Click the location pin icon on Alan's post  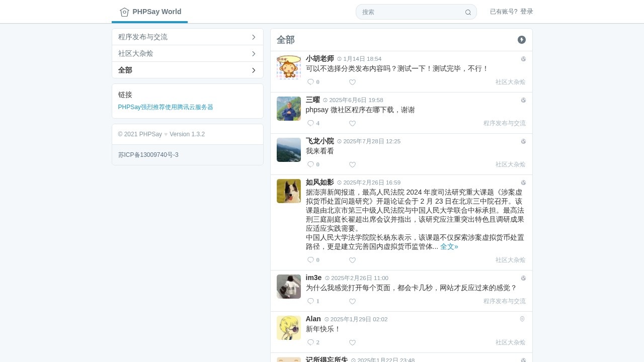[x=522, y=319]
